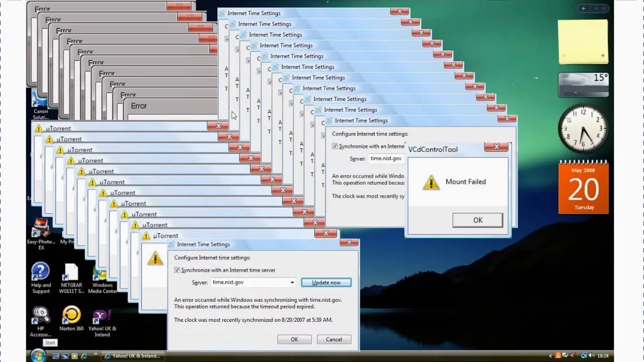
Task: Click the May 2008 text on the calendar gadget
Action: tap(583, 170)
